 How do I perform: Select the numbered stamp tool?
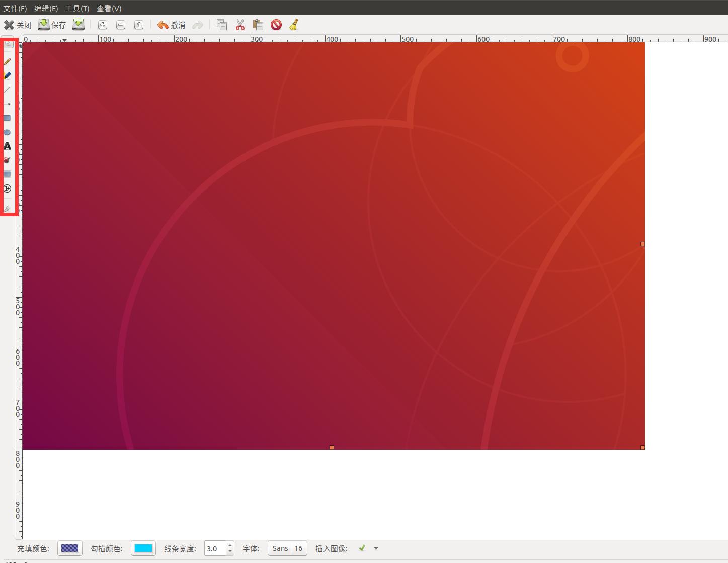pos(8,189)
